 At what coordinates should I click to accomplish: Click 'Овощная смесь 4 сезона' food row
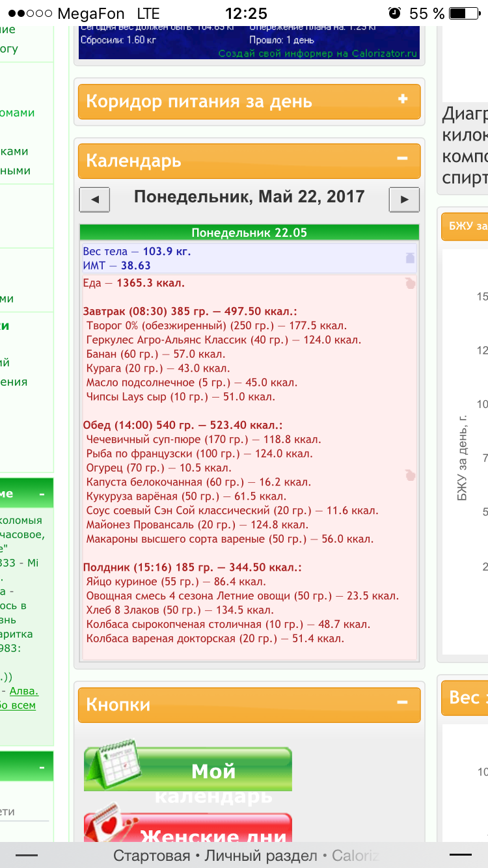pos(243,596)
